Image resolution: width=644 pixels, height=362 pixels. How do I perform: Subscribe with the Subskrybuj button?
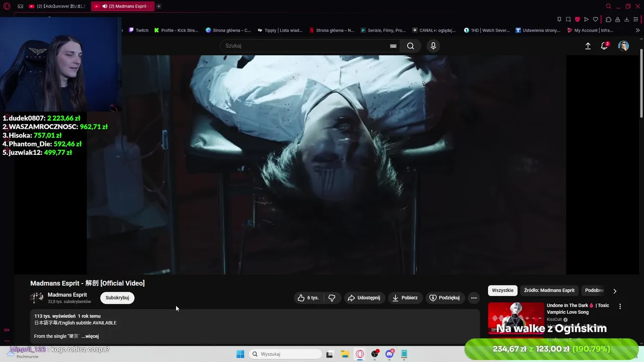[x=117, y=298]
